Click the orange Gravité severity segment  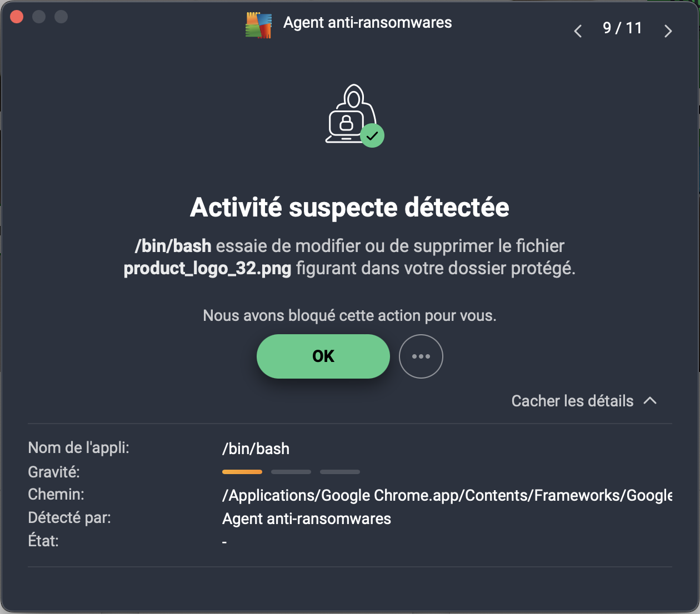(242, 472)
